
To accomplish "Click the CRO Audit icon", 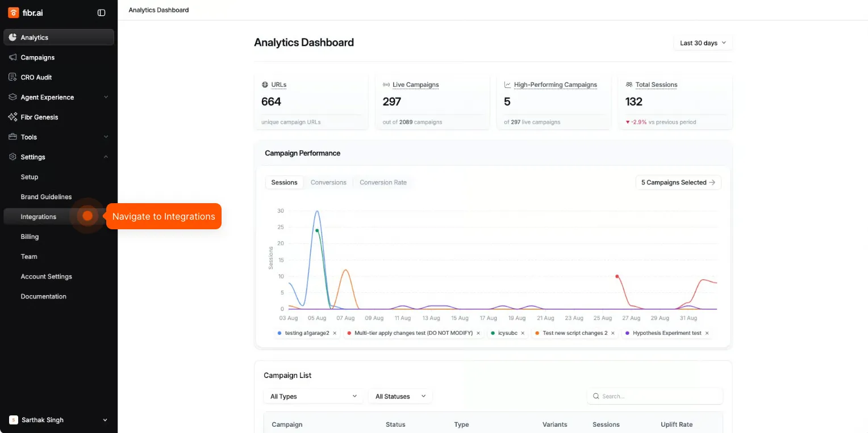I will pos(12,77).
